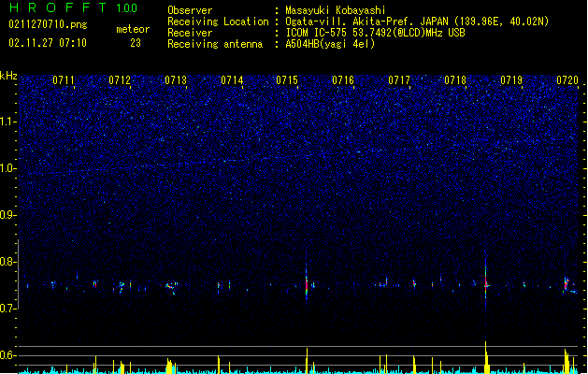The height and width of the screenshot is (374, 588).
Task: Click the 'Observer' field label
Action: point(190,10)
